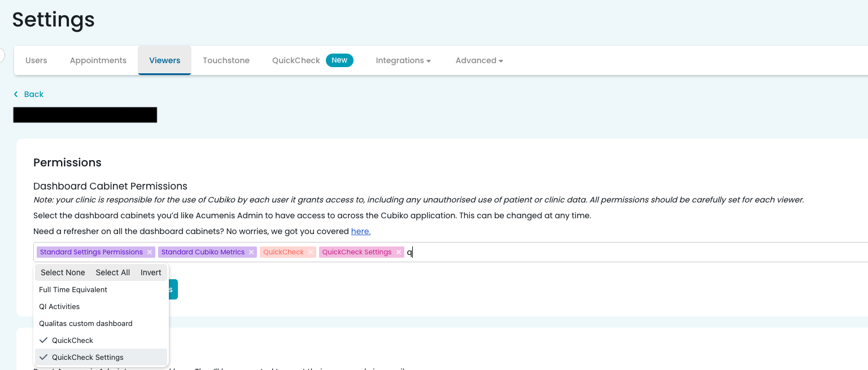The height and width of the screenshot is (370, 868).
Task: Remove the QuickCheck permission tag
Action: click(309, 252)
